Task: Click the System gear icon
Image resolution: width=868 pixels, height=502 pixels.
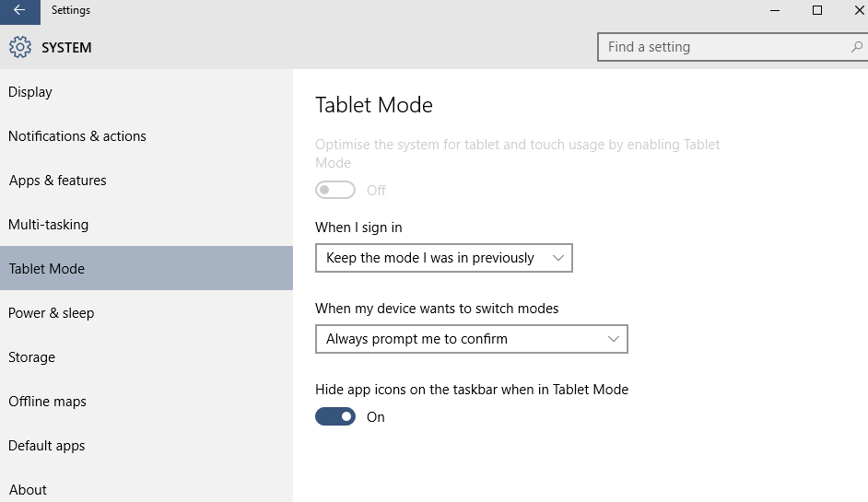Action: [20, 47]
